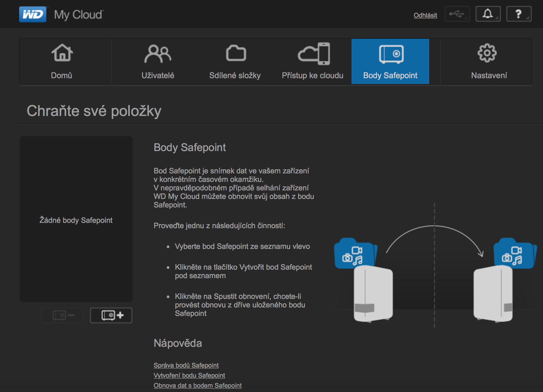The height and width of the screenshot is (392, 543).
Task: Open the notifications bell icon
Action: (488, 14)
